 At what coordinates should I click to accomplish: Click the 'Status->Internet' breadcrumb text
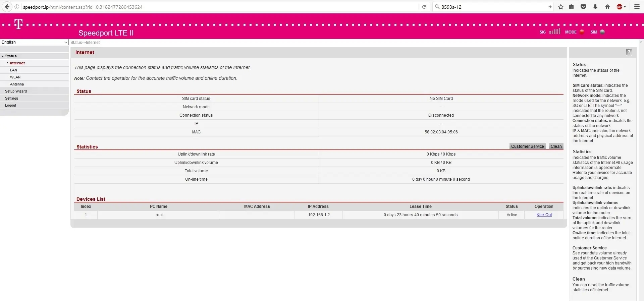tap(85, 43)
